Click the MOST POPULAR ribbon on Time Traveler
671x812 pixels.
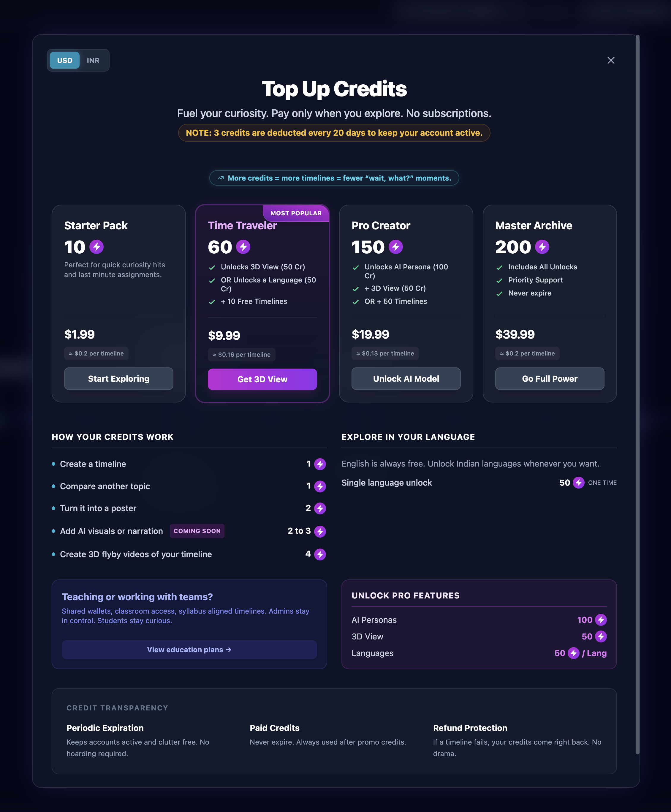point(296,213)
